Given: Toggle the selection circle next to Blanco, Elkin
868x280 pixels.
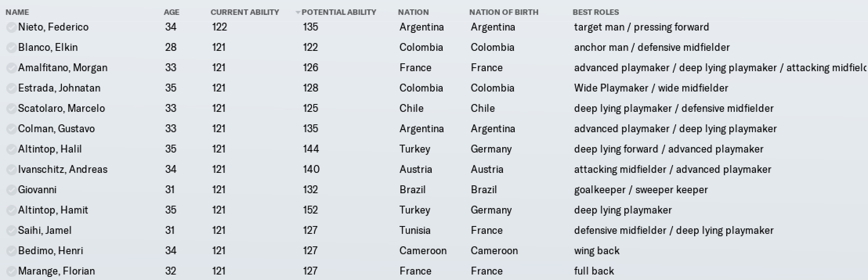Looking at the screenshot, I should coord(11,47).
